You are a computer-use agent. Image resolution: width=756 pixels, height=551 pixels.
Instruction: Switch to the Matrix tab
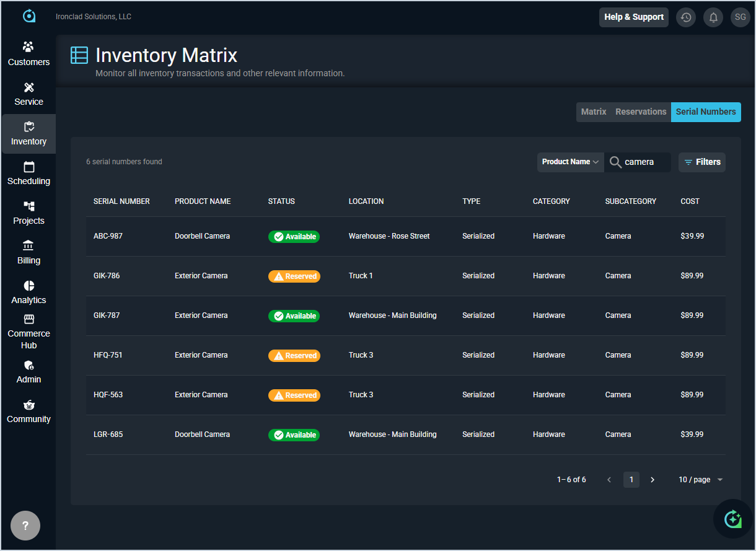tap(593, 112)
